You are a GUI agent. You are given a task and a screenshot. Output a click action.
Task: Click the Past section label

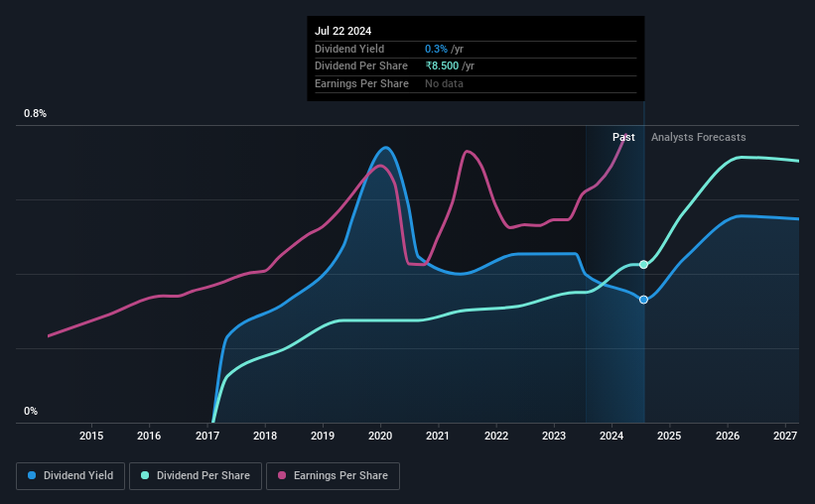click(x=623, y=137)
